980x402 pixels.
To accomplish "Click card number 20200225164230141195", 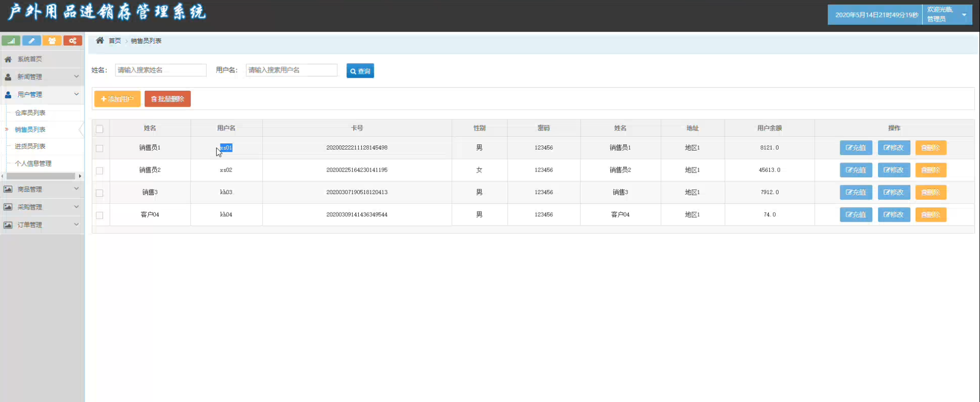I will point(357,170).
